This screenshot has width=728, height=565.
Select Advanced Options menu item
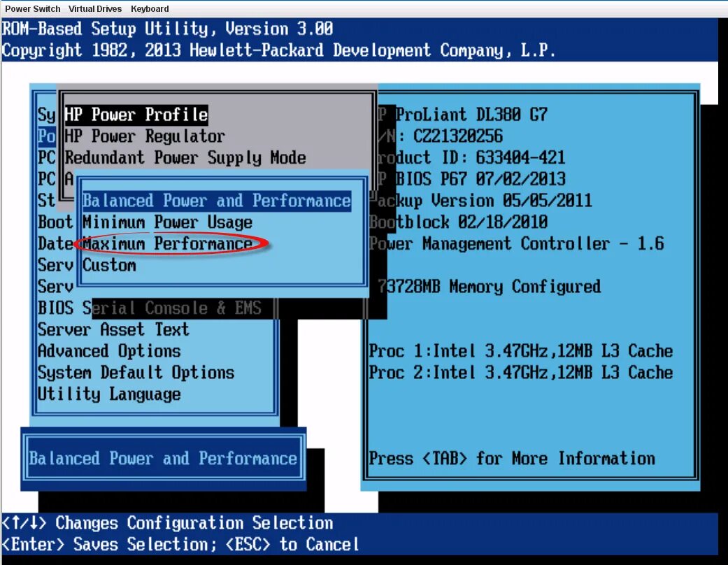[109, 352]
